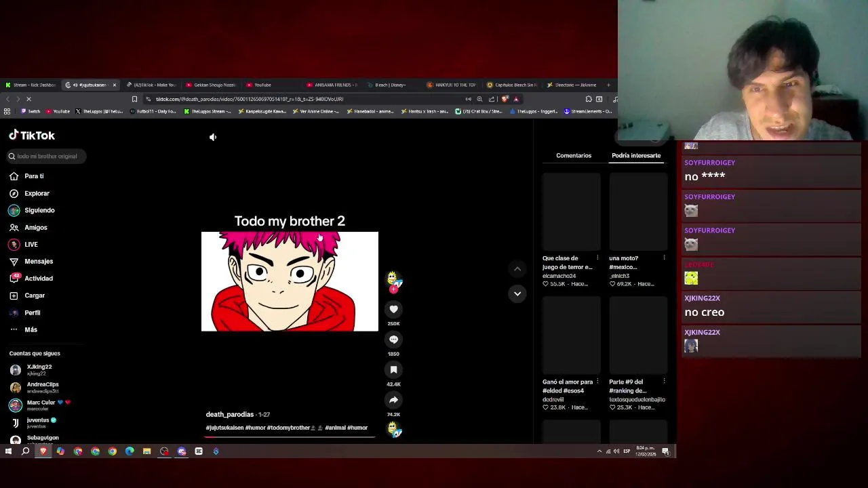Open File Explorer from the taskbar
Viewport: 868px width, 488px height.
pos(146,451)
